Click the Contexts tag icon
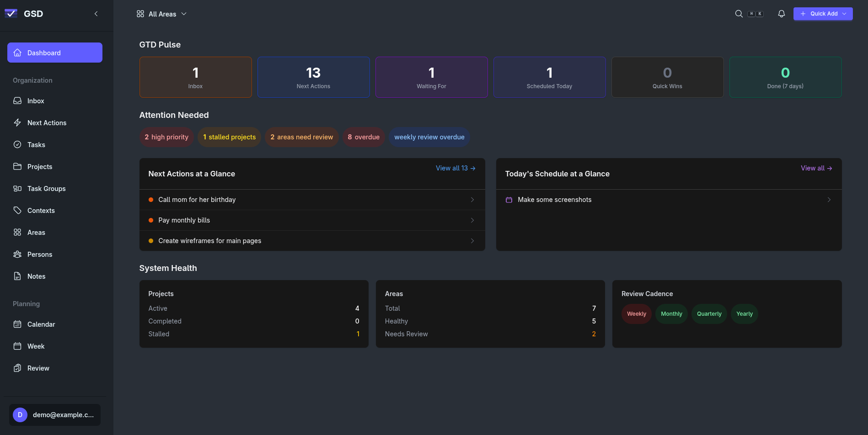 [x=17, y=210]
